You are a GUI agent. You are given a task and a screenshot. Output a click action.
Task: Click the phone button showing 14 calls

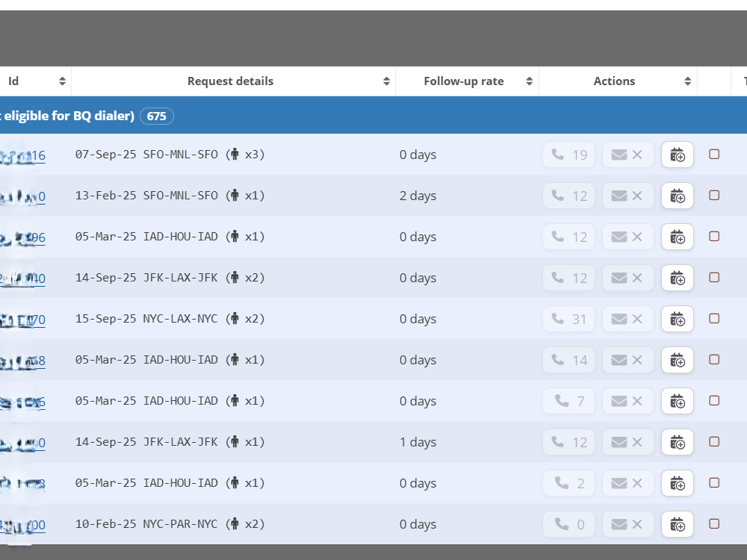tap(568, 360)
